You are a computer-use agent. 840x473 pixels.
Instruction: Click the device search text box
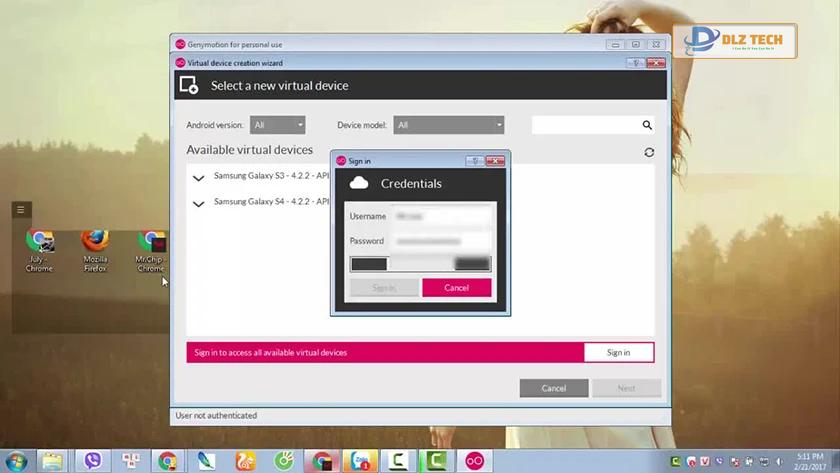(586, 125)
